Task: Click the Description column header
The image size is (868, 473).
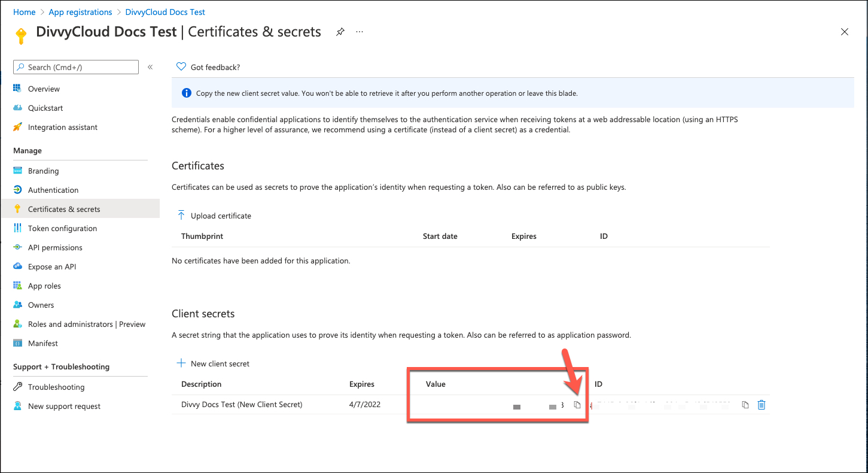Action: pyautogui.click(x=202, y=384)
